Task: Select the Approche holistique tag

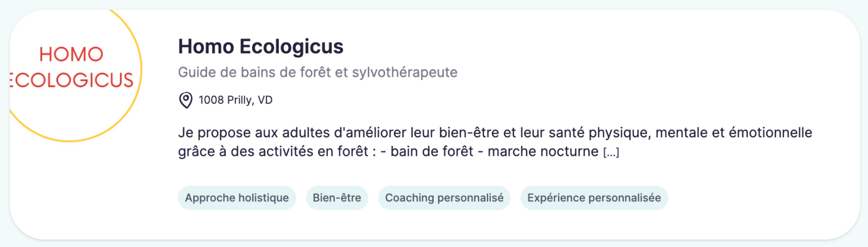Action: click(237, 197)
